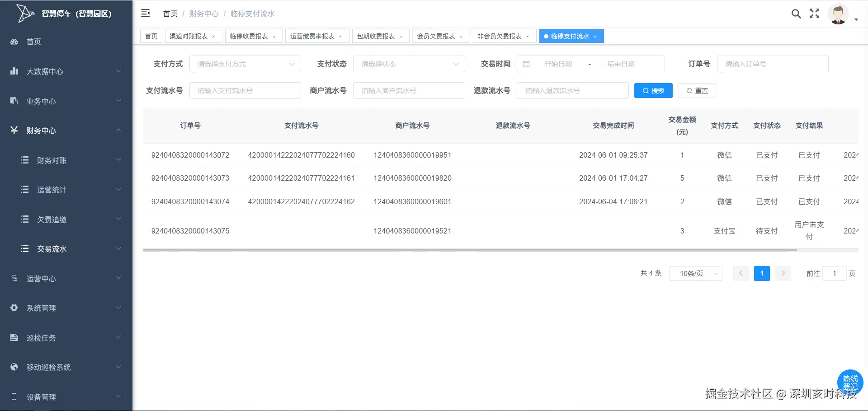Click the sidebar collapse hamburger icon
The image size is (868, 411).
(146, 13)
